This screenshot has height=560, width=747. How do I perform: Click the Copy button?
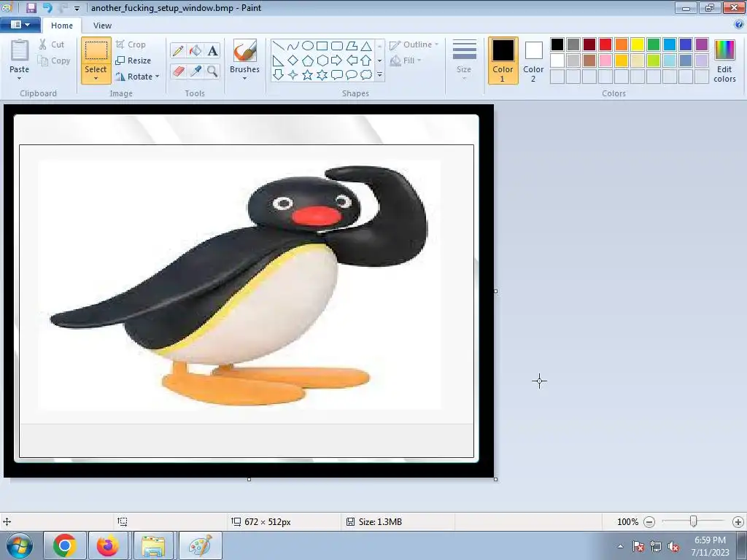54,61
